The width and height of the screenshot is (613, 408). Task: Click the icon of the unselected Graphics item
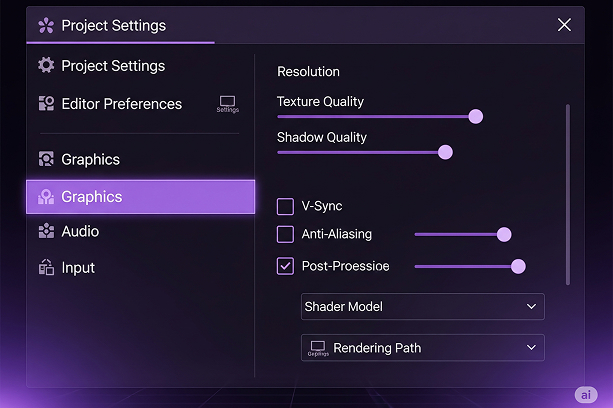[46, 160]
